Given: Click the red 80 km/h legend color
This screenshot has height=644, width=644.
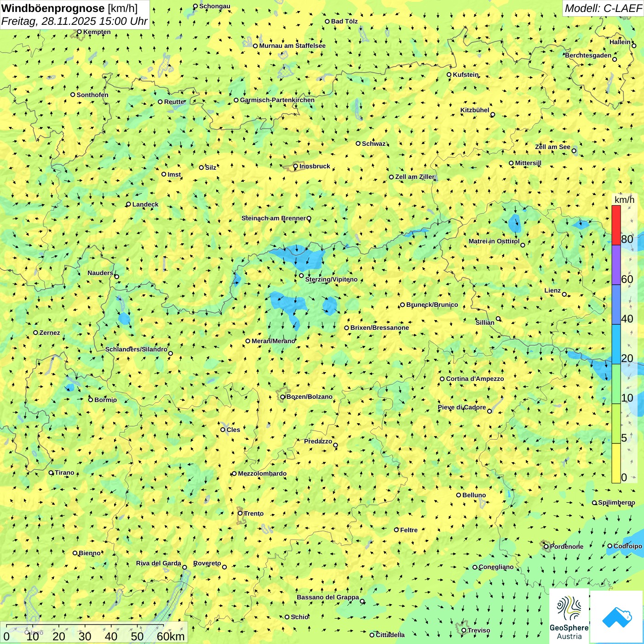Looking at the screenshot, I should point(616,225).
